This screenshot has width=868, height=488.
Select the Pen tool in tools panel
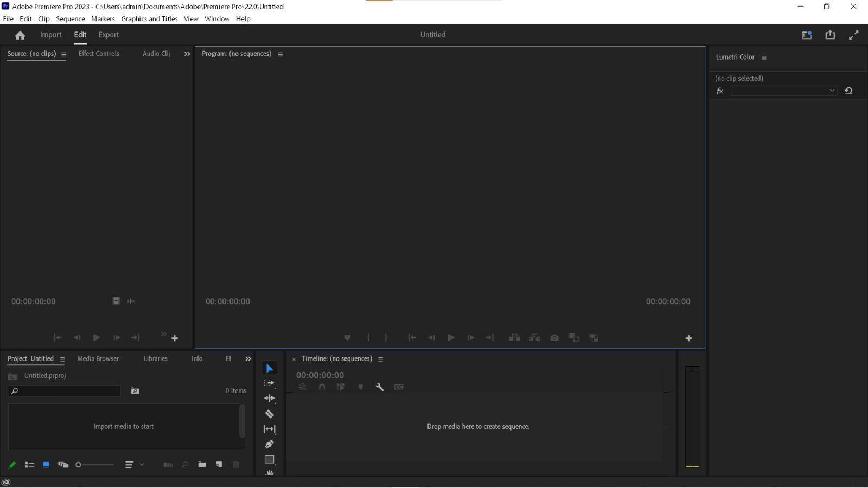point(270,444)
